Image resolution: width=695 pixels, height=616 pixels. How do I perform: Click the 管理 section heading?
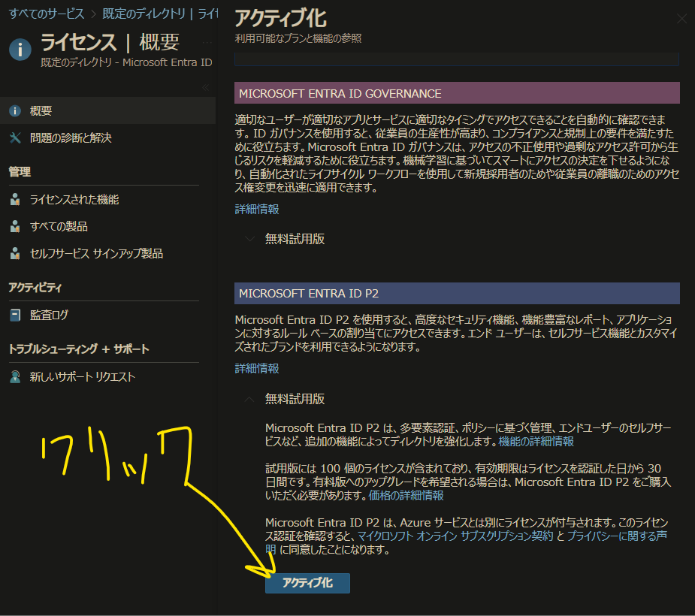[20, 172]
